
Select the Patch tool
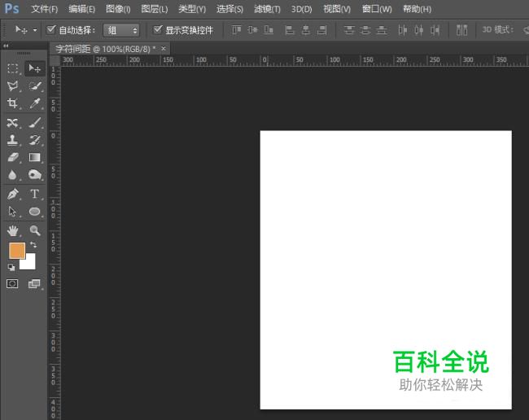point(13,122)
